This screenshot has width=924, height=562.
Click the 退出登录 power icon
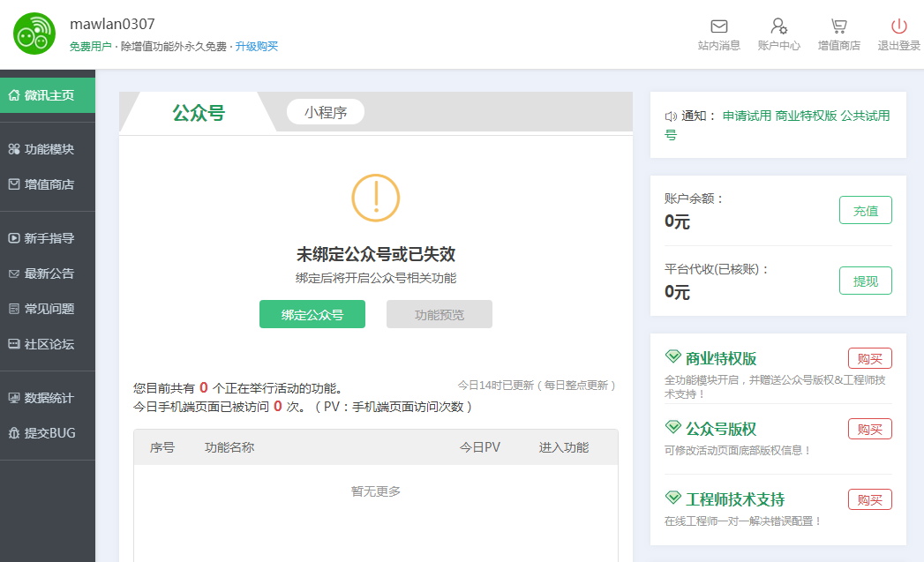coord(898,26)
